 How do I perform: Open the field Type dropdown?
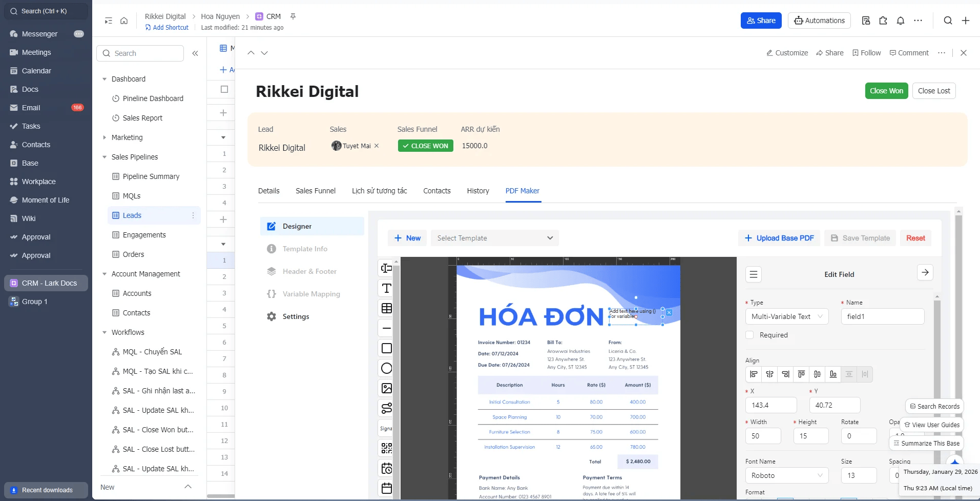[786, 316]
